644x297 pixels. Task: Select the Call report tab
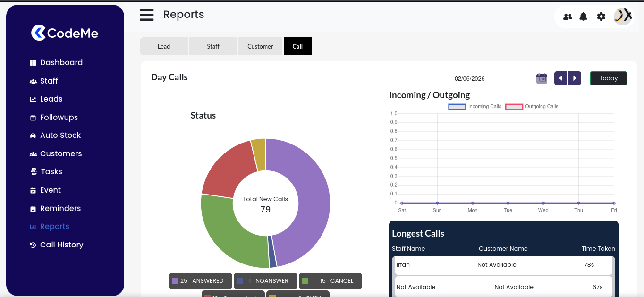[x=297, y=46]
